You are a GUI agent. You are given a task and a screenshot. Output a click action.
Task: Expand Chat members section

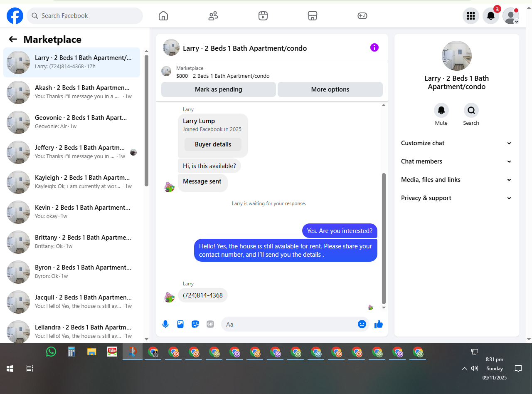tap(456, 161)
